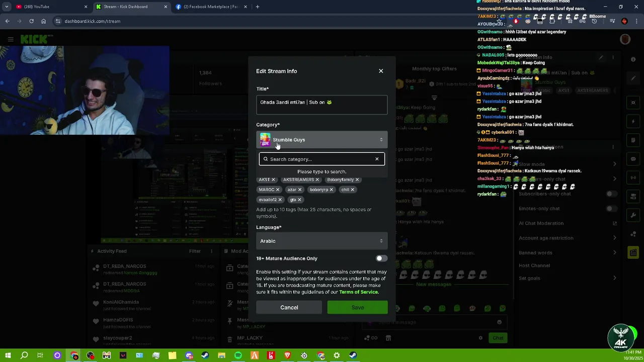Viewport: 644px width, 362px height.
Task: Send message with Chat button
Action: 498,338
